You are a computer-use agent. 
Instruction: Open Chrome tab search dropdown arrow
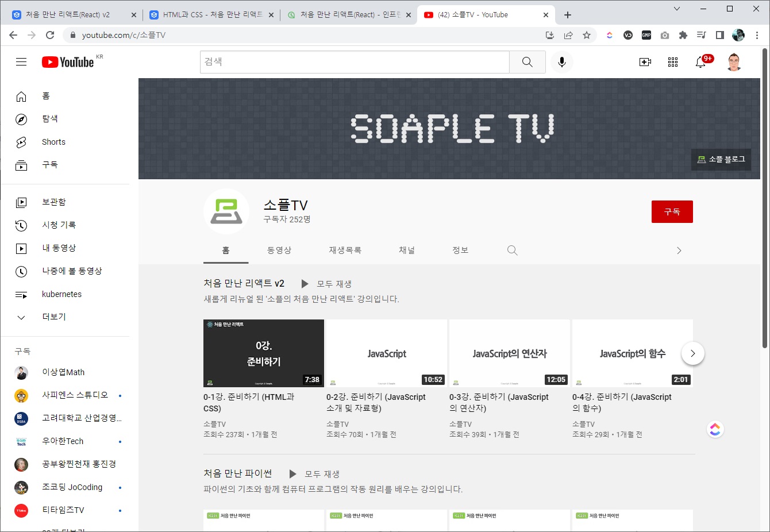coord(677,9)
